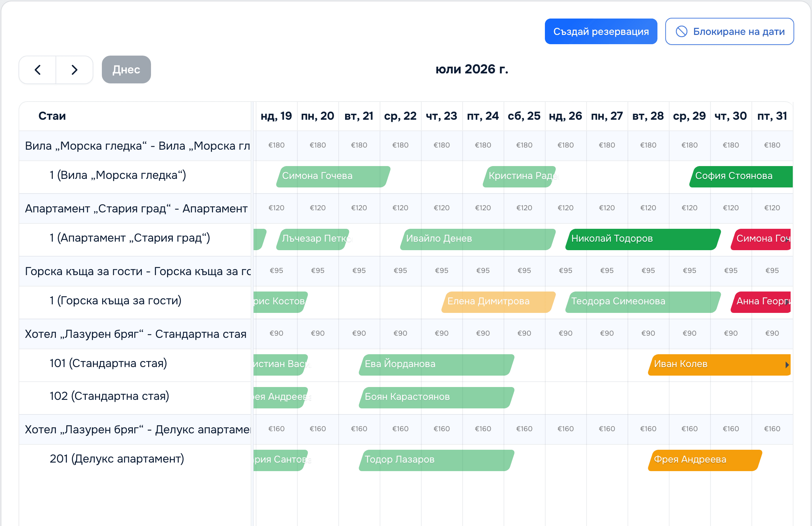Jump to today with Днес button
812x526 pixels.
[x=126, y=69]
